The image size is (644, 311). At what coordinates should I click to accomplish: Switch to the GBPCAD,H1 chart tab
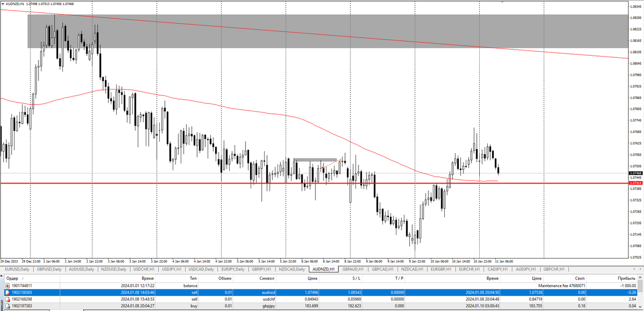pos(383,269)
